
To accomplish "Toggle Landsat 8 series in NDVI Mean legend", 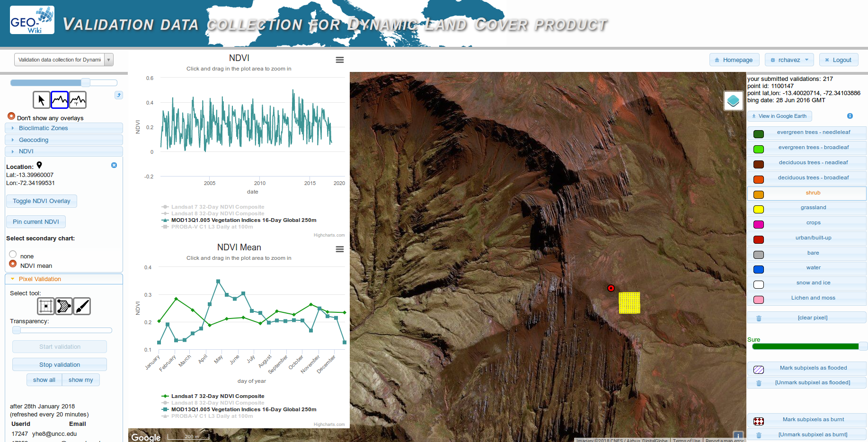I will [x=217, y=403].
